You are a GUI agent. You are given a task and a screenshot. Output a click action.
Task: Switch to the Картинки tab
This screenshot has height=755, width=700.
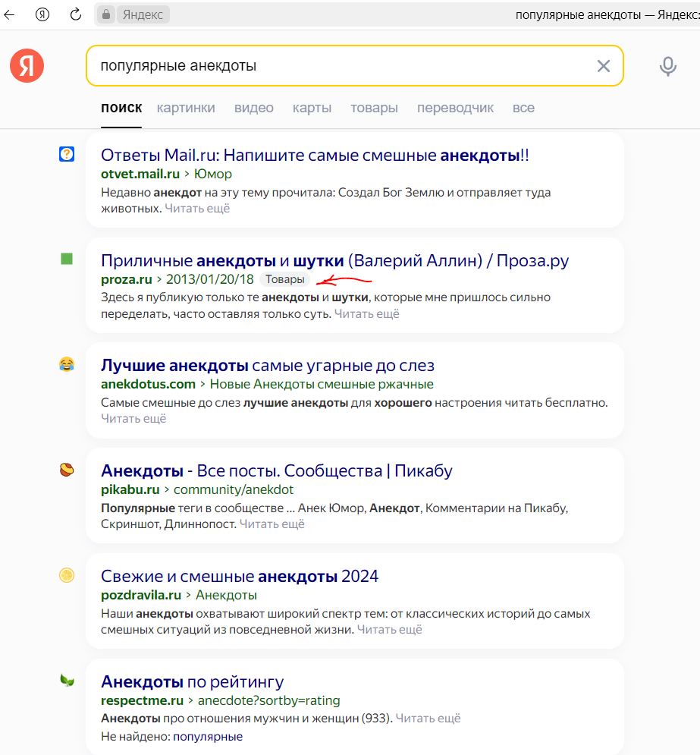[x=187, y=108]
